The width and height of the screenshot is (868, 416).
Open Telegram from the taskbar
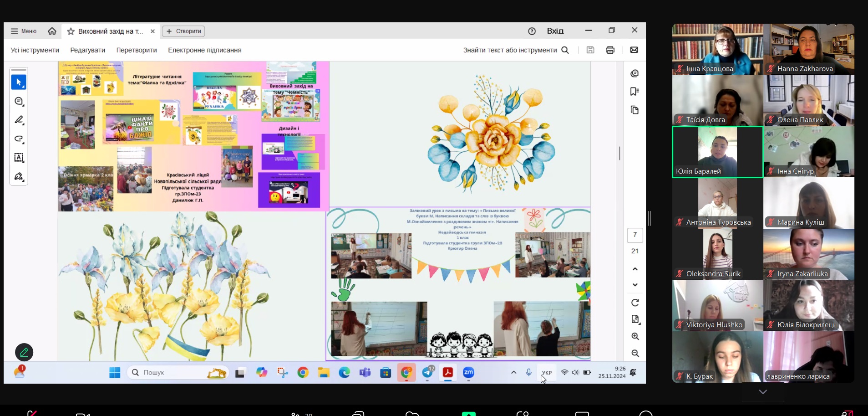(427, 373)
